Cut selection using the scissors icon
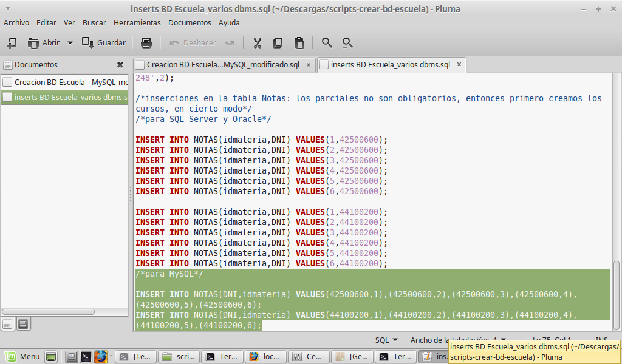Image resolution: width=622 pixels, height=364 pixels. 257,42
